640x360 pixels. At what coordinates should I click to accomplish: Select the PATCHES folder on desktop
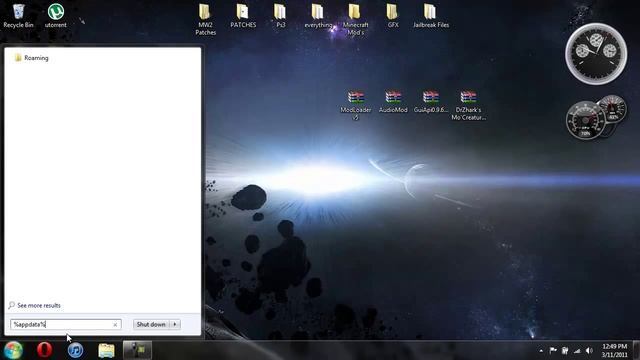(243, 16)
